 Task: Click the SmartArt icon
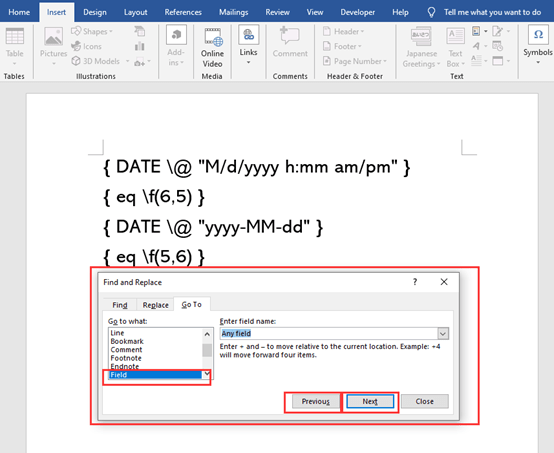140,31
